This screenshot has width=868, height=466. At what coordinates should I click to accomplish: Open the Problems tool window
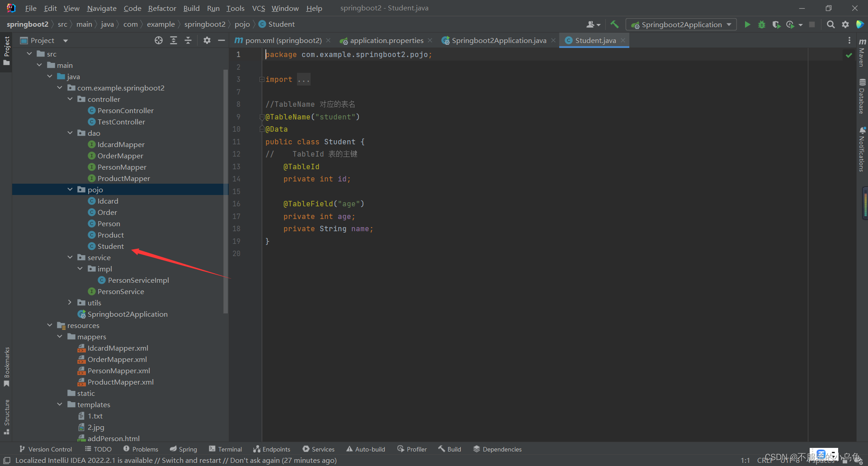coord(141,449)
